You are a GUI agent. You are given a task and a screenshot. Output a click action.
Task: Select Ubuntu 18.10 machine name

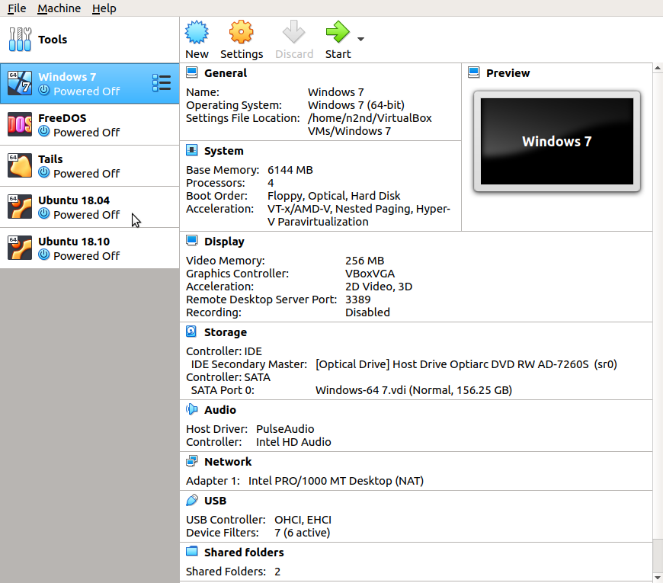(x=74, y=241)
